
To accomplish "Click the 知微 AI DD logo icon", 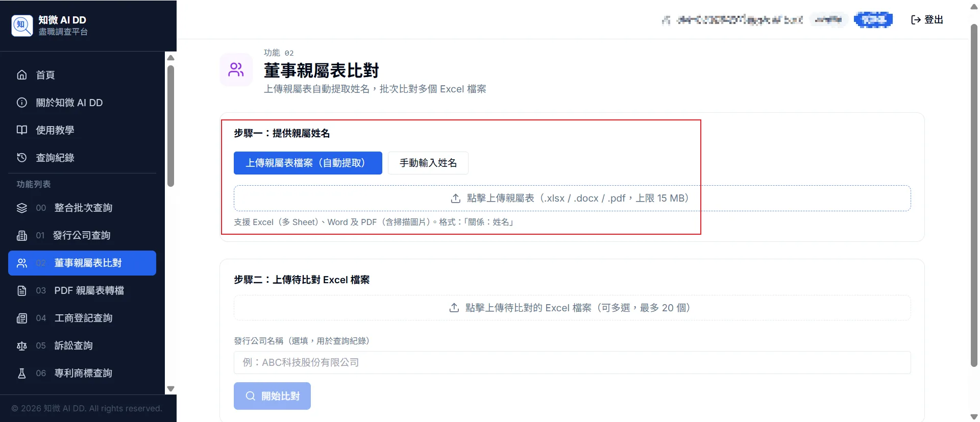I will (x=22, y=26).
